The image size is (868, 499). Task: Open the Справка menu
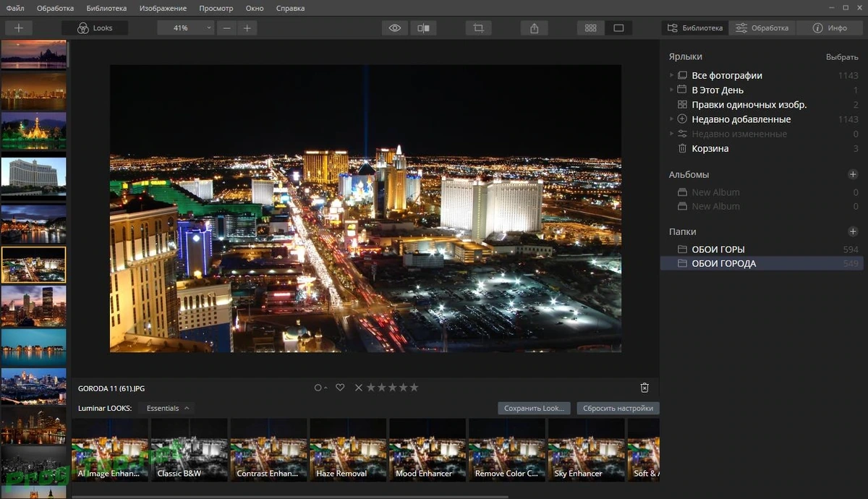(290, 8)
